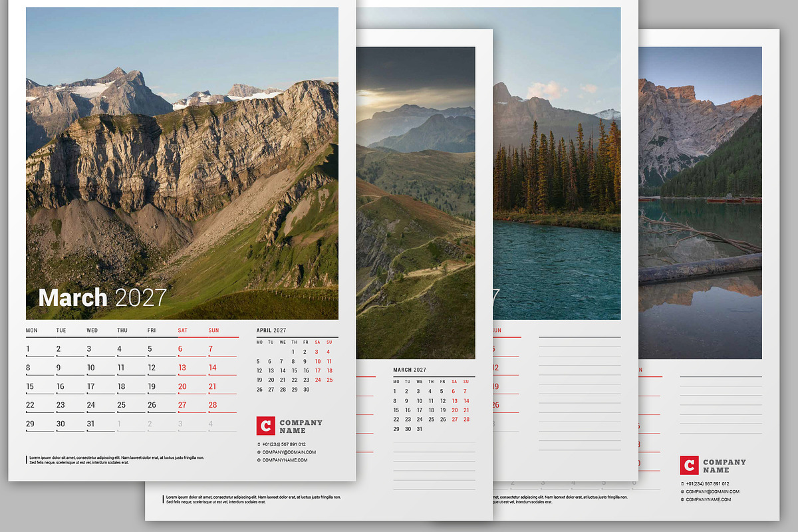The height and width of the screenshot is (532, 798).
Task: Click the website icon on the rightmost page
Action: 682,500
